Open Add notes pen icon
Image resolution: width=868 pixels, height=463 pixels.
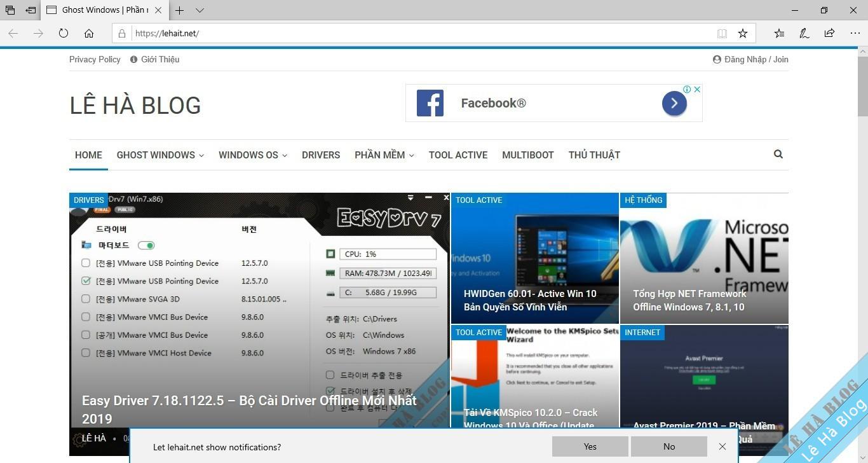(804, 33)
